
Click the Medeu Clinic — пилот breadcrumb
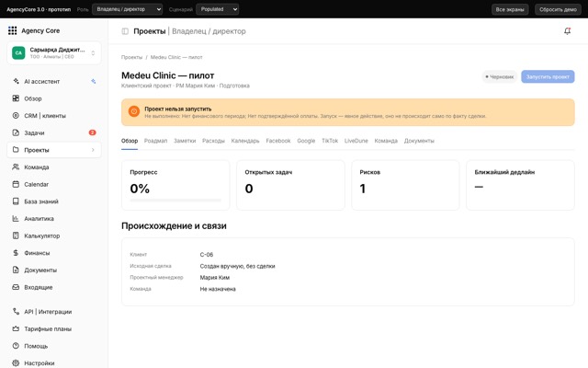pyautogui.click(x=176, y=57)
